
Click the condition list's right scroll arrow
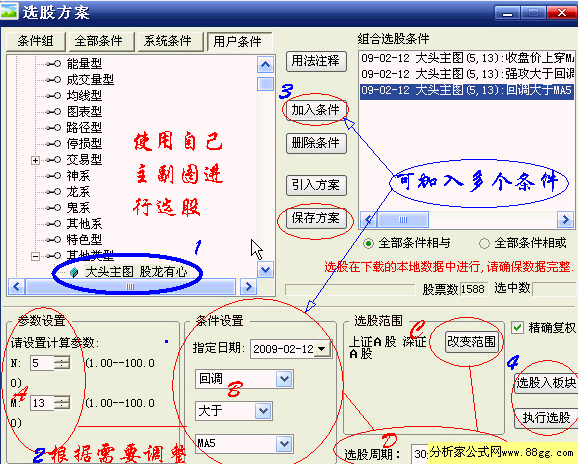click(x=565, y=220)
